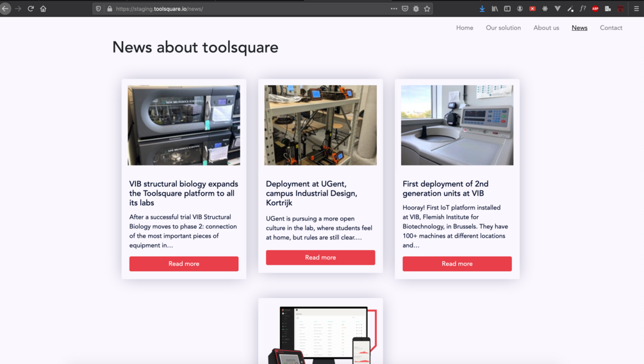644x364 pixels.
Task: Click the URL address bar field
Action: coord(263,8)
